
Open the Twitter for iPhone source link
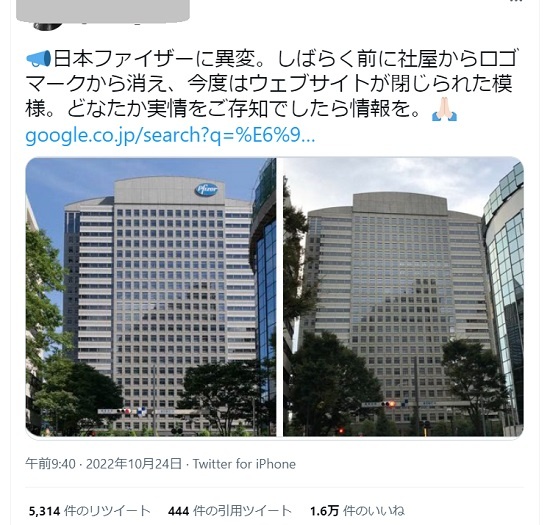pos(244,464)
